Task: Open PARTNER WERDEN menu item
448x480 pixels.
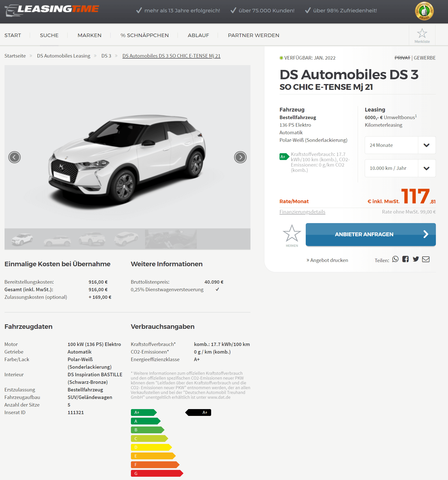Action: point(254,35)
